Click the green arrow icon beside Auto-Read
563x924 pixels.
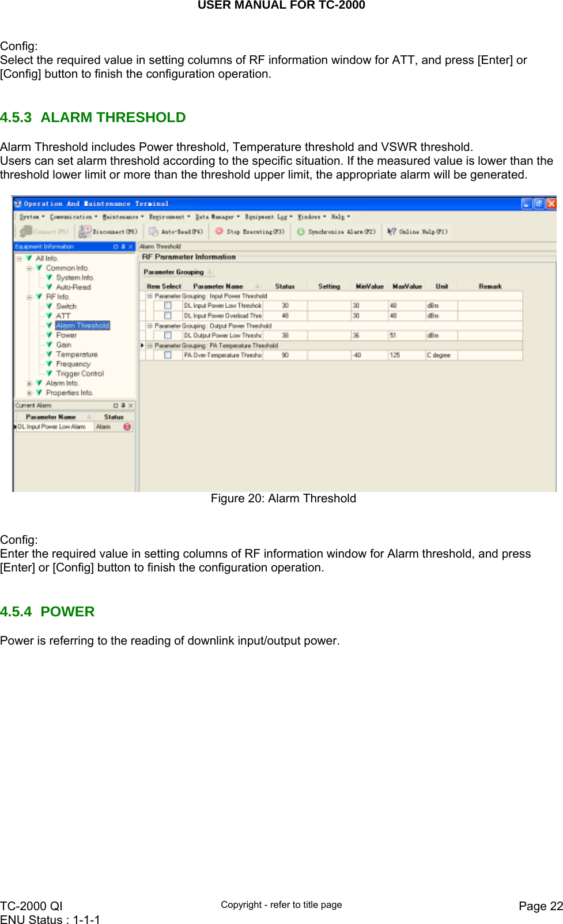point(49,287)
